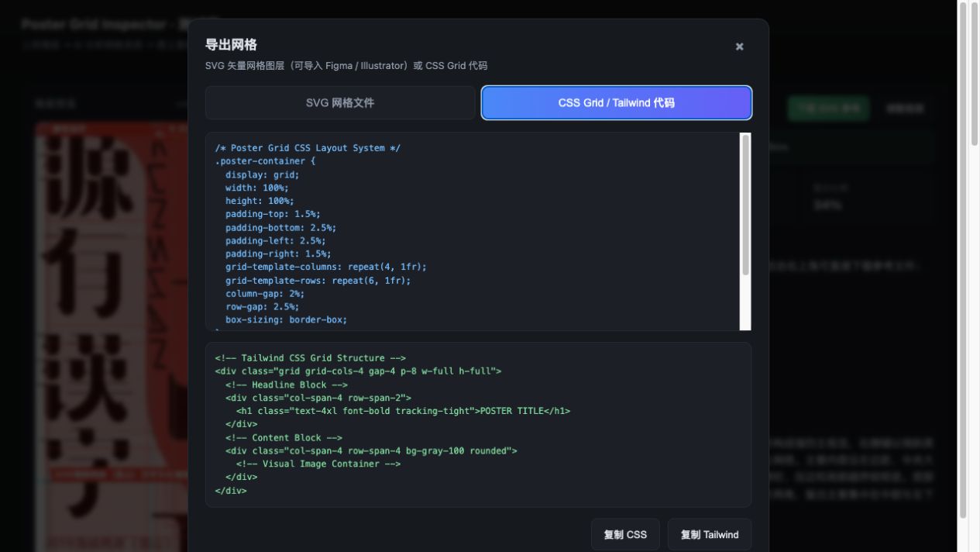Click the padding-right: 1.5% line
980x552 pixels.
278,254
